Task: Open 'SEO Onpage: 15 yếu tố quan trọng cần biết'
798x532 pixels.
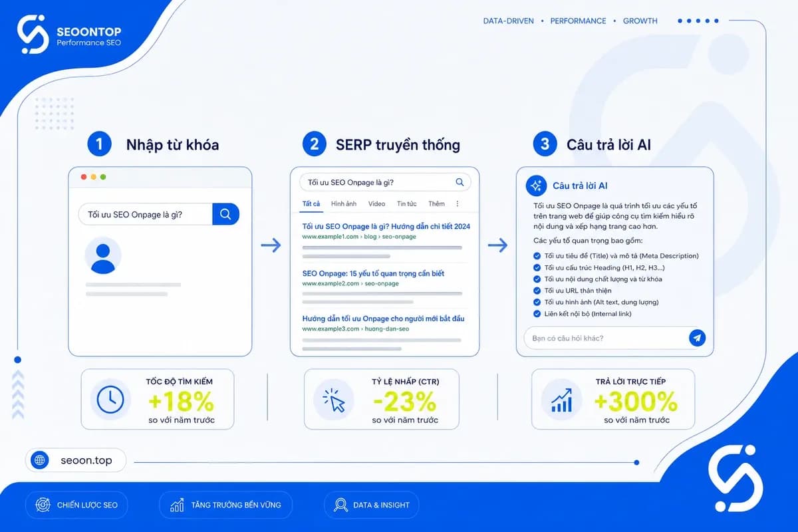Action: click(x=373, y=273)
